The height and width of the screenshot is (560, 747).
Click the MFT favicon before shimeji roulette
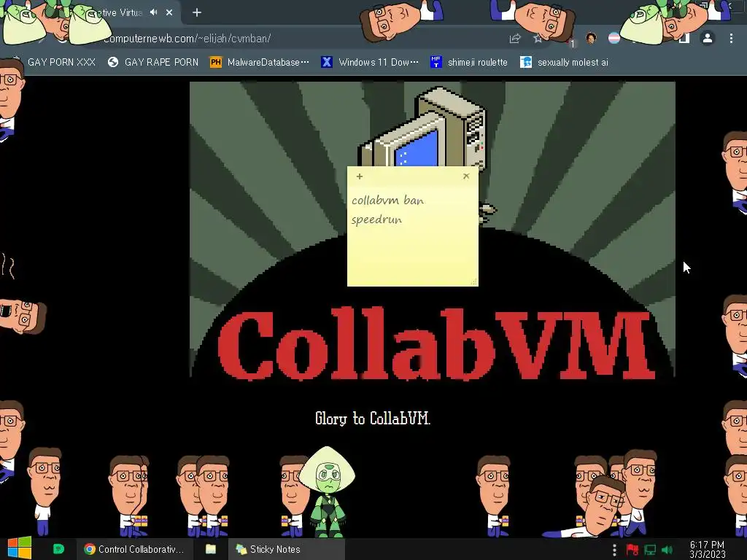tap(436, 62)
